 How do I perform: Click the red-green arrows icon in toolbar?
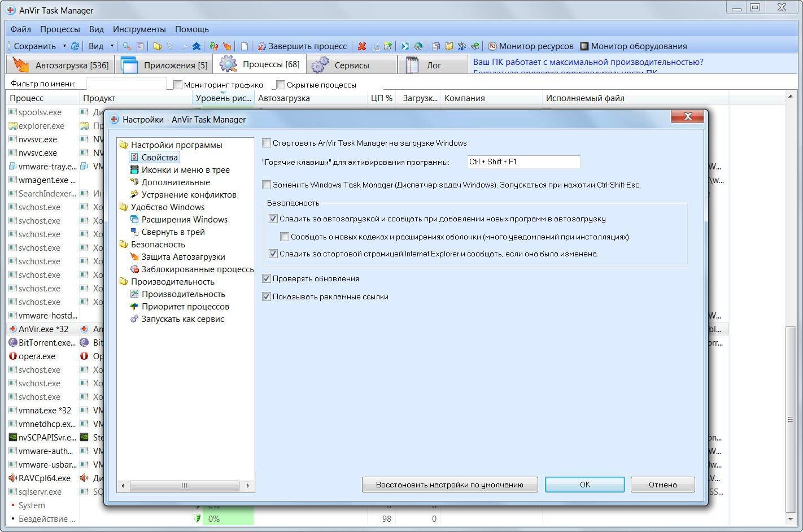point(213,46)
